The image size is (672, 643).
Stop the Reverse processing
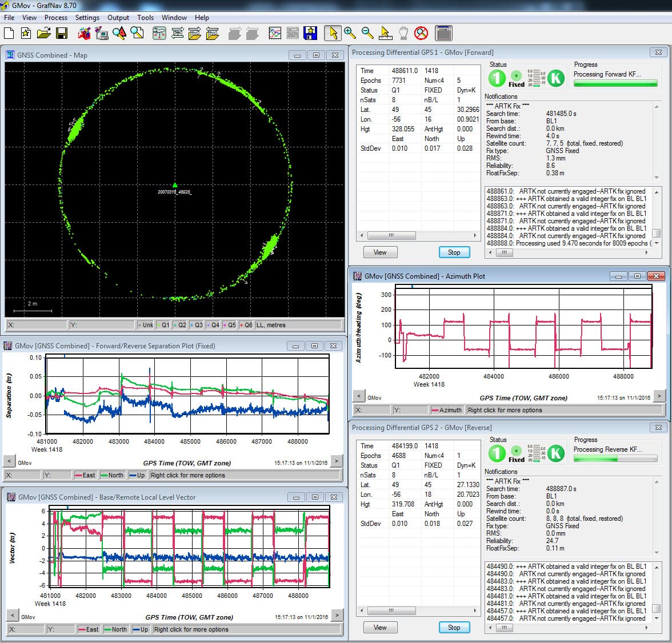pos(454,628)
